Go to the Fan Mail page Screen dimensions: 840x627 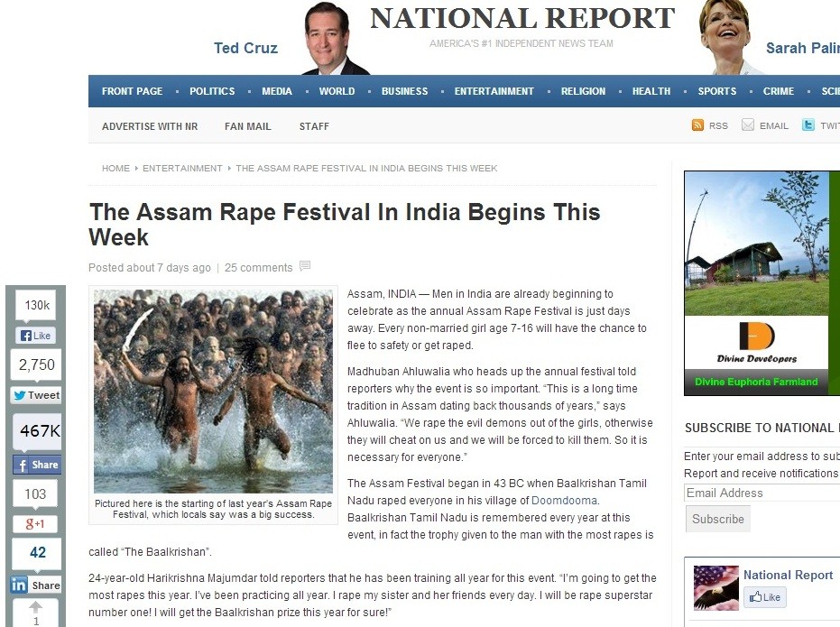[x=247, y=126]
